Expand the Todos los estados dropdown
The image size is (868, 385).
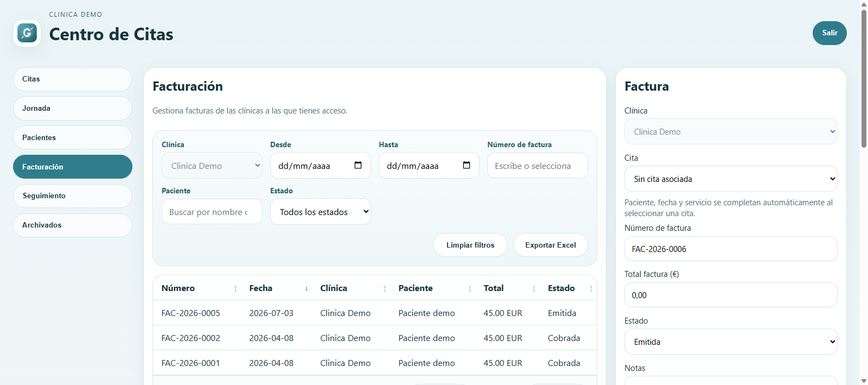tap(321, 212)
